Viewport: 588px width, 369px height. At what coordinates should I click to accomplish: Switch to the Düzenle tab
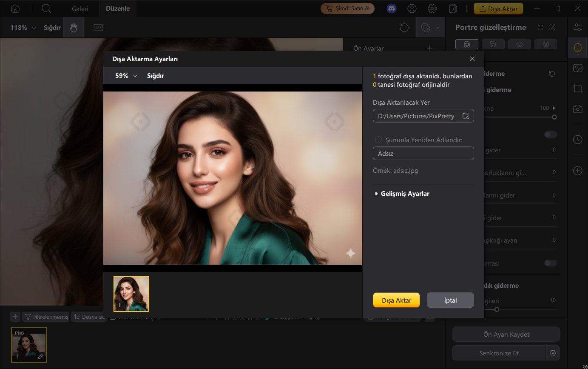(118, 9)
